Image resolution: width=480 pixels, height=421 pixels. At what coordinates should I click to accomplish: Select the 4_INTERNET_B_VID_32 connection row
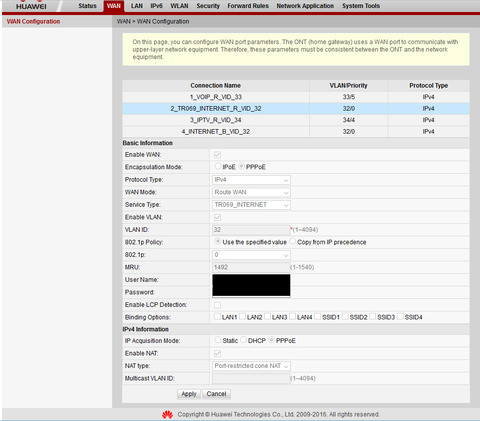point(296,132)
